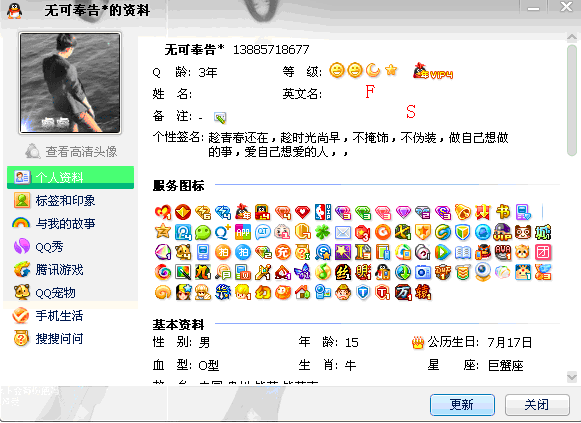Click the 明 service icon
Viewport: 581px width, 423px height.
coord(363,272)
